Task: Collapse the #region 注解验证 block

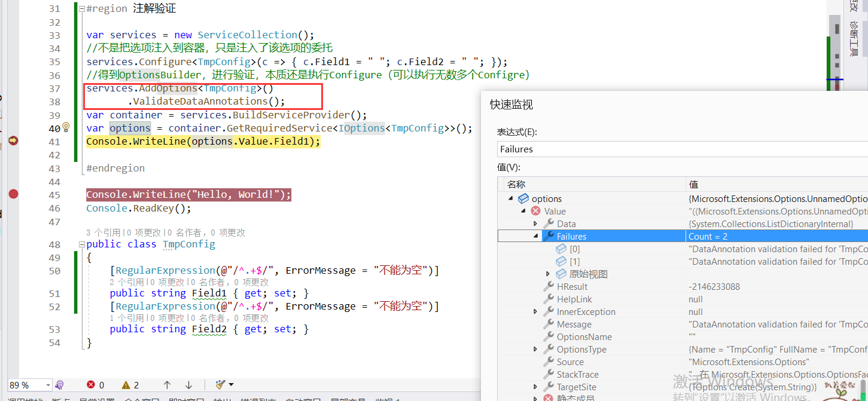Action: (81, 9)
